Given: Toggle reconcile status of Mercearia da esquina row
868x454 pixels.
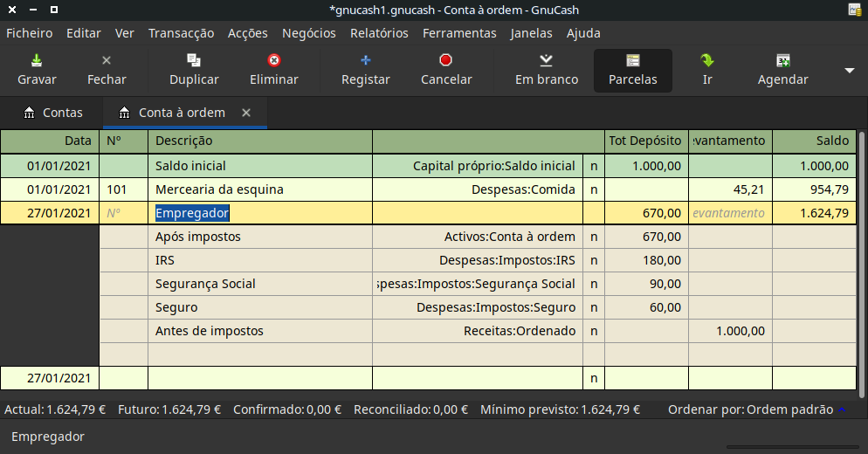Looking at the screenshot, I should click(x=594, y=189).
